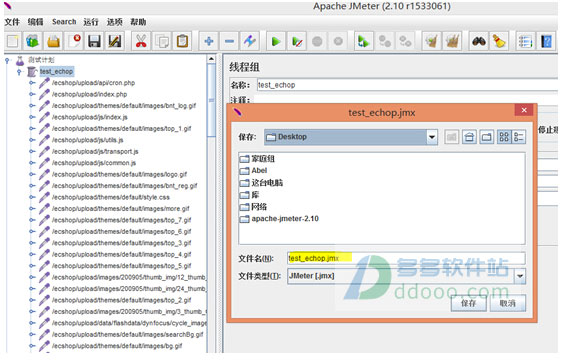Click the Close test plan icon
Image resolution: width=563 pixels, height=361 pixels.
pos(74,42)
